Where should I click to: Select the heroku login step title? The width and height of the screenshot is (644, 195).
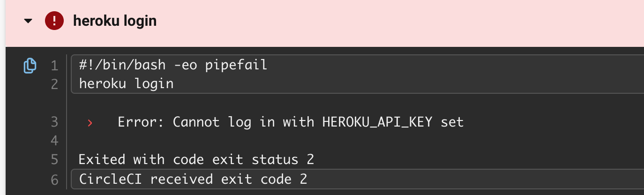[x=115, y=21]
